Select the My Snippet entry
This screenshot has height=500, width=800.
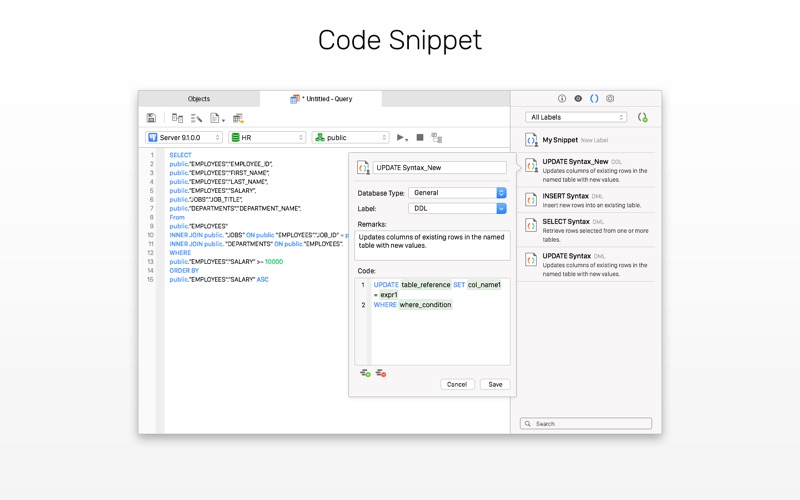tap(586, 140)
